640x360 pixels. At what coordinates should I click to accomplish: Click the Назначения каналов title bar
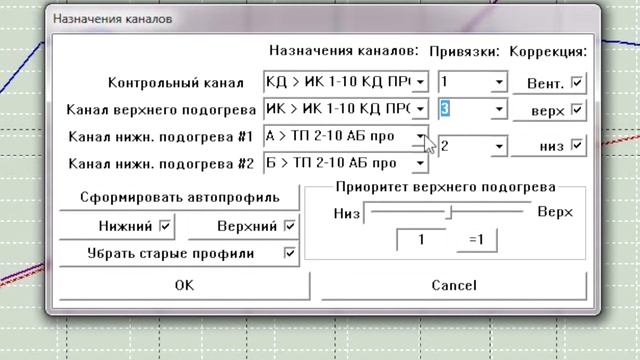[322, 19]
